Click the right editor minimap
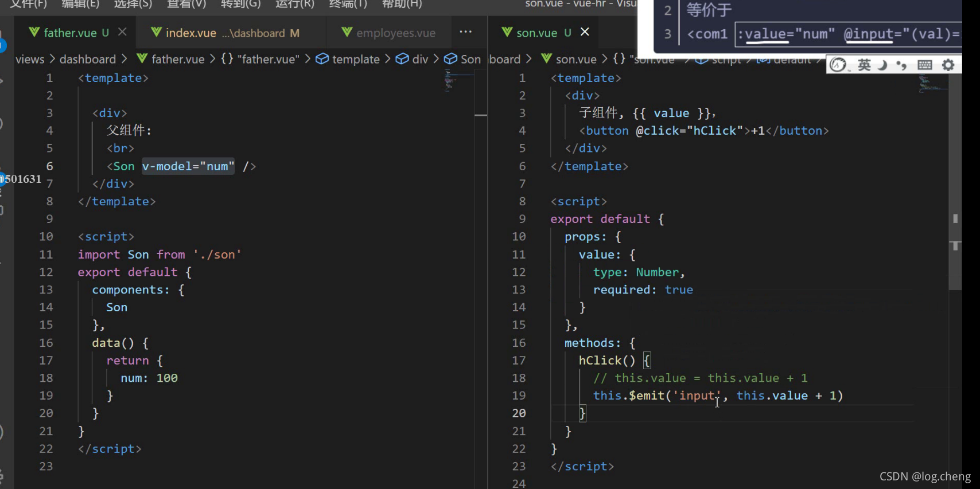Image resolution: width=980 pixels, height=489 pixels. 932,84
